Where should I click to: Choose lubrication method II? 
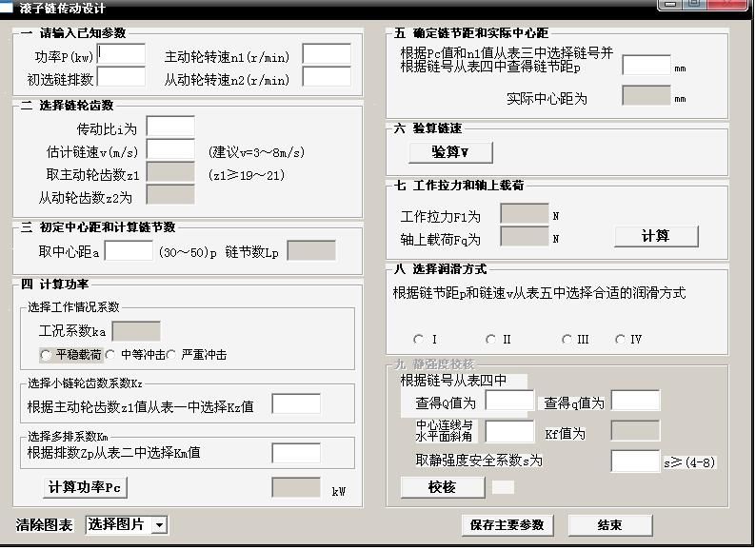(491, 340)
